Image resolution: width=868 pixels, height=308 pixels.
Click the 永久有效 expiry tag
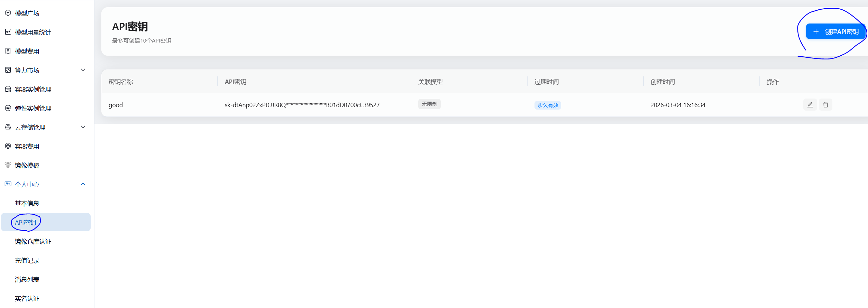(548, 105)
